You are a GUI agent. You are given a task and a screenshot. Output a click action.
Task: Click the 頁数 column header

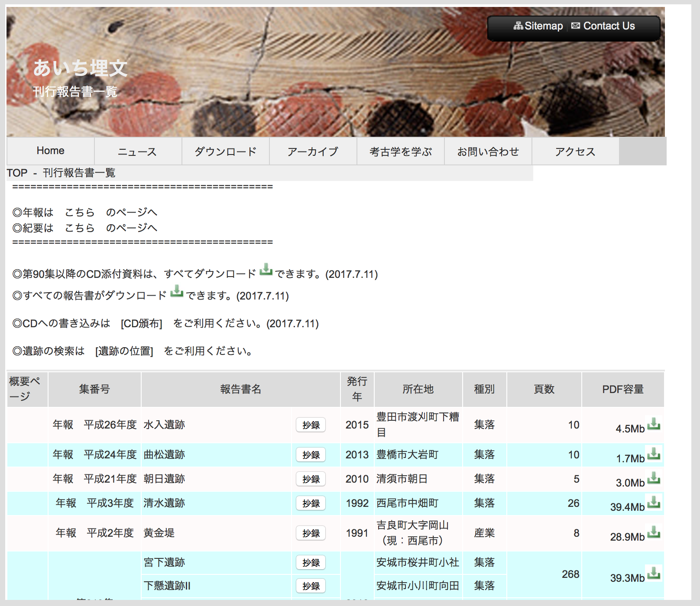[x=544, y=389]
